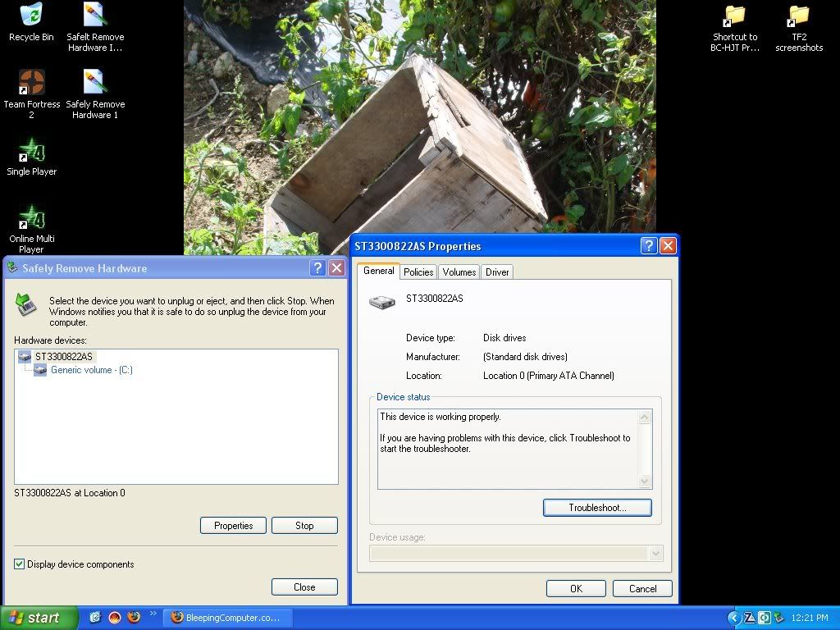
Task: Click the title bar icon of Safely Remove Hardware
Action: (12, 267)
